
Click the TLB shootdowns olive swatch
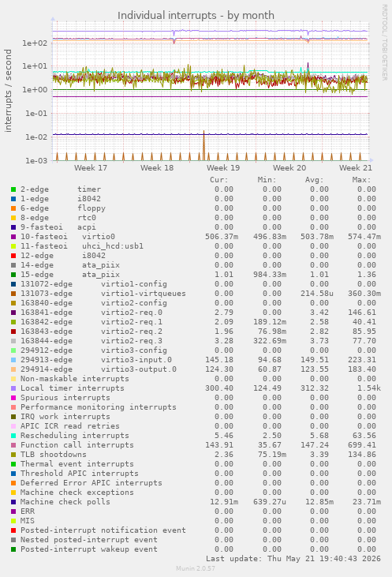click(x=13, y=455)
